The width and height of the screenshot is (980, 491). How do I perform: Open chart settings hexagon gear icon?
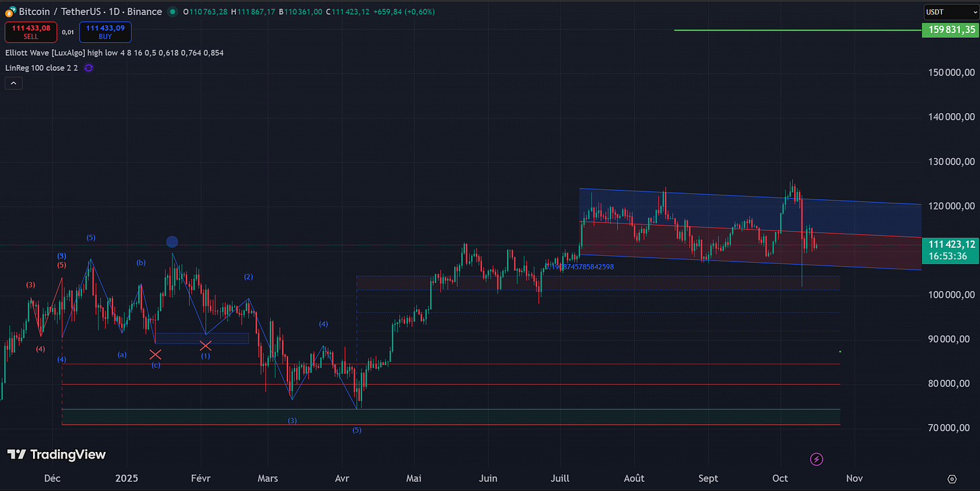(952, 479)
